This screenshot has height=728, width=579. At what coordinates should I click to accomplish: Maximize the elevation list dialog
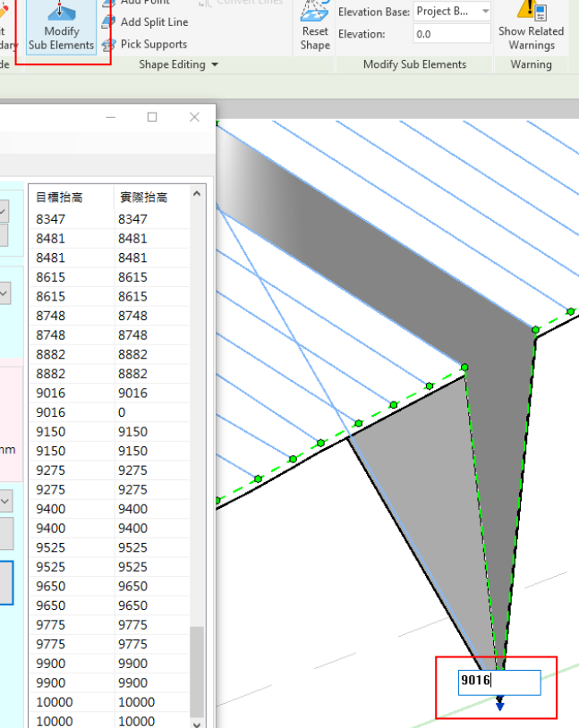click(152, 117)
